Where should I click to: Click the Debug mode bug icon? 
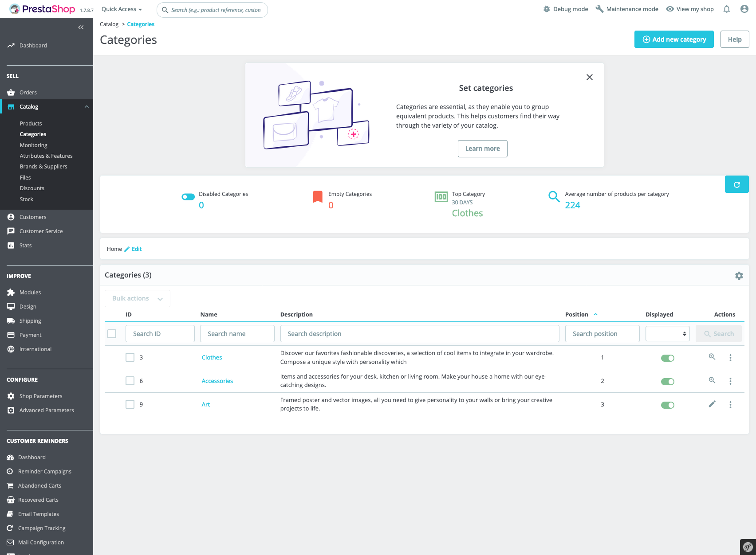pyautogui.click(x=547, y=9)
